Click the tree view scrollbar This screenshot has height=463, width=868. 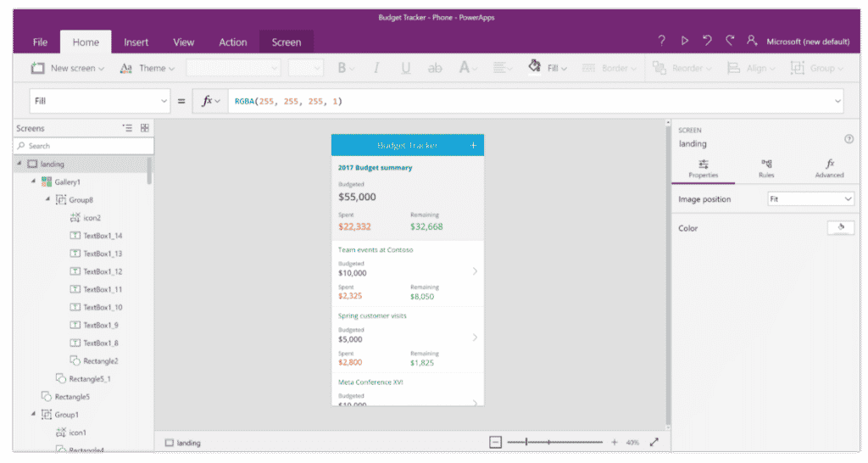tap(149, 170)
